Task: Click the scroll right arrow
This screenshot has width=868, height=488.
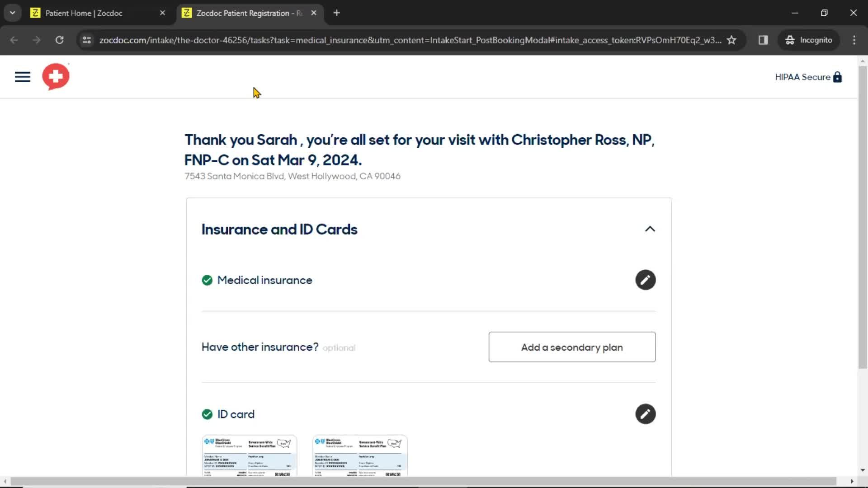Action: 852,481
